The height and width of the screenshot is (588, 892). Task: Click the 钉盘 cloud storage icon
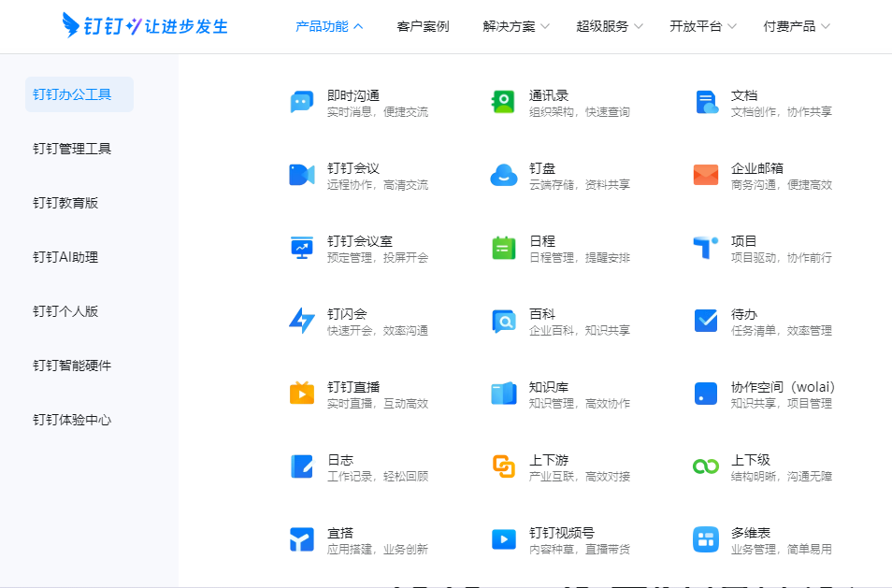(x=503, y=175)
